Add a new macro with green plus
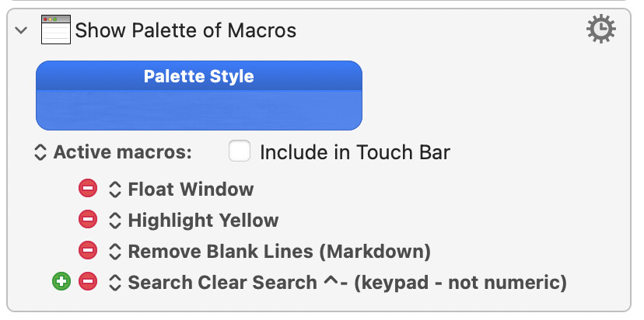Image resolution: width=644 pixels, height=320 pixels. [61, 282]
